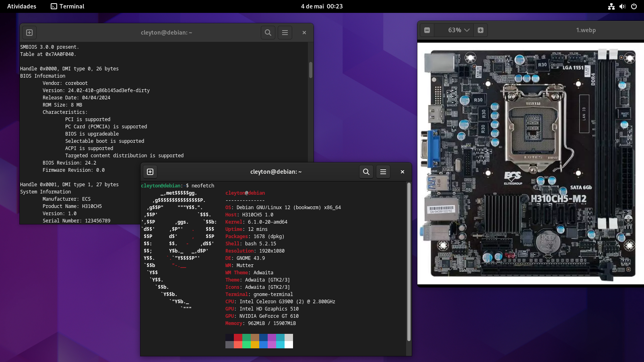Click 'CPU: Intel Celeron G3900' line
Viewport: 644px width, 362px height.
pyautogui.click(x=280, y=302)
